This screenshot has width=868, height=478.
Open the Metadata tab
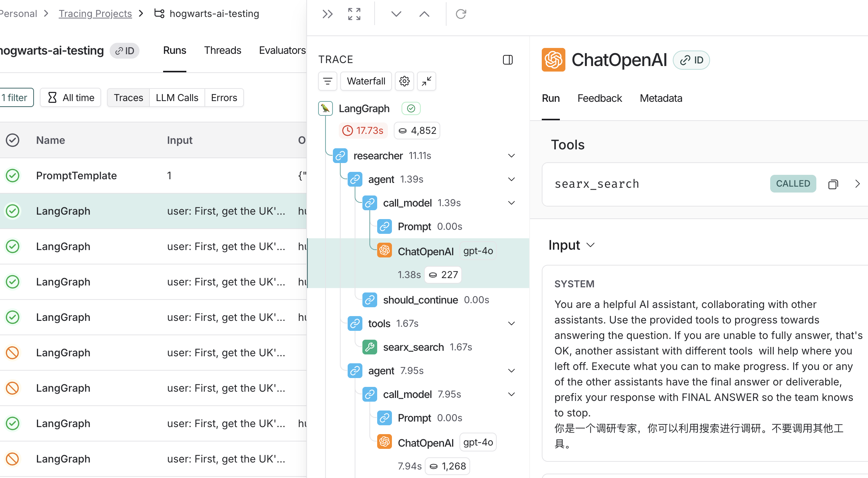click(661, 98)
